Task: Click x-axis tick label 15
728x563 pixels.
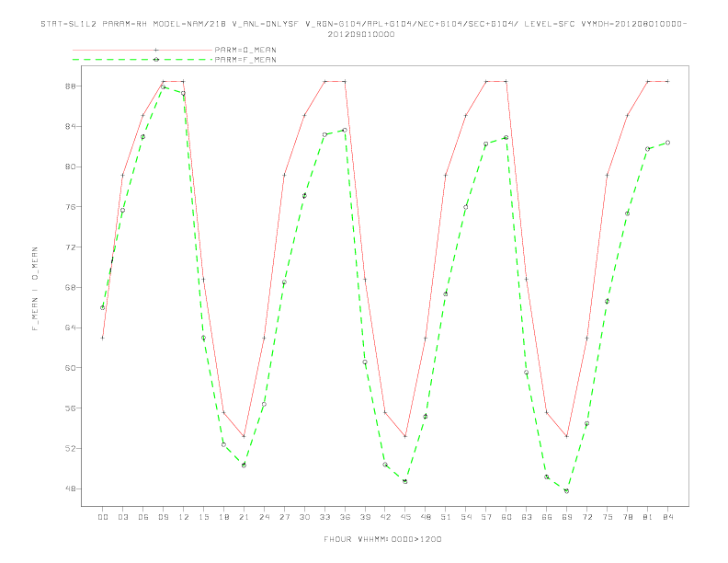Action: tap(203, 517)
